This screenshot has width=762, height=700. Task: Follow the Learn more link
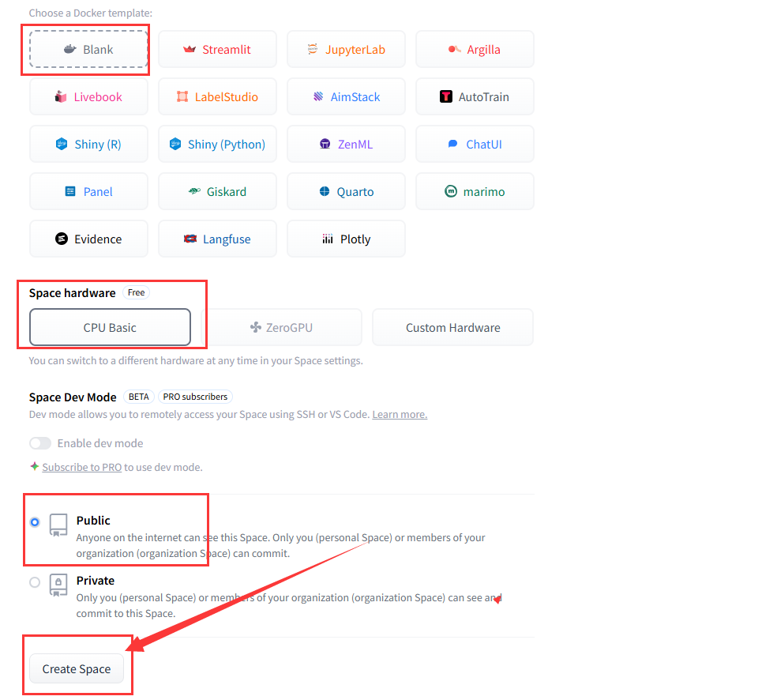400,414
